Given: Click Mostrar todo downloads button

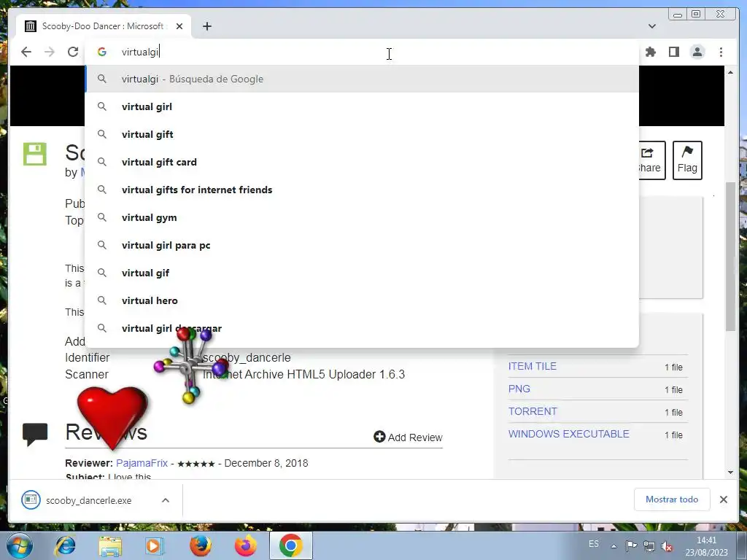Looking at the screenshot, I should pyautogui.click(x=672, y=499).
